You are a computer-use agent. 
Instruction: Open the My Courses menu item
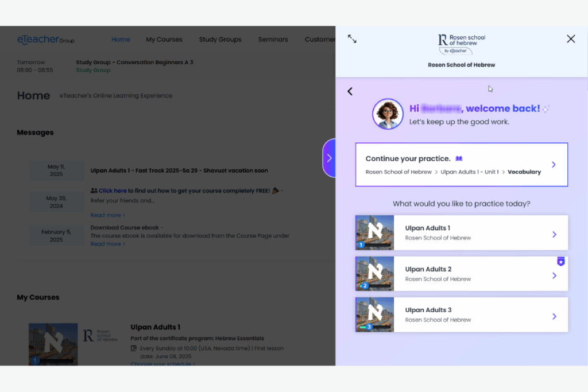tap(164, 40)
